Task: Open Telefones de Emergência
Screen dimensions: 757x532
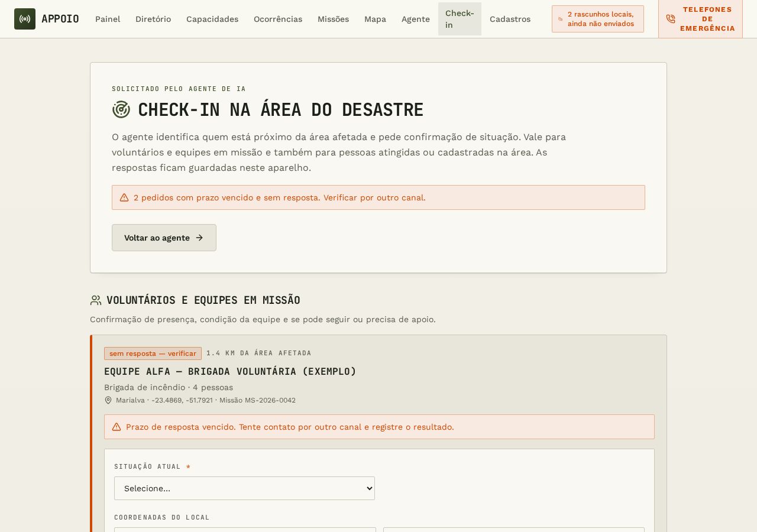Action: 700,19
